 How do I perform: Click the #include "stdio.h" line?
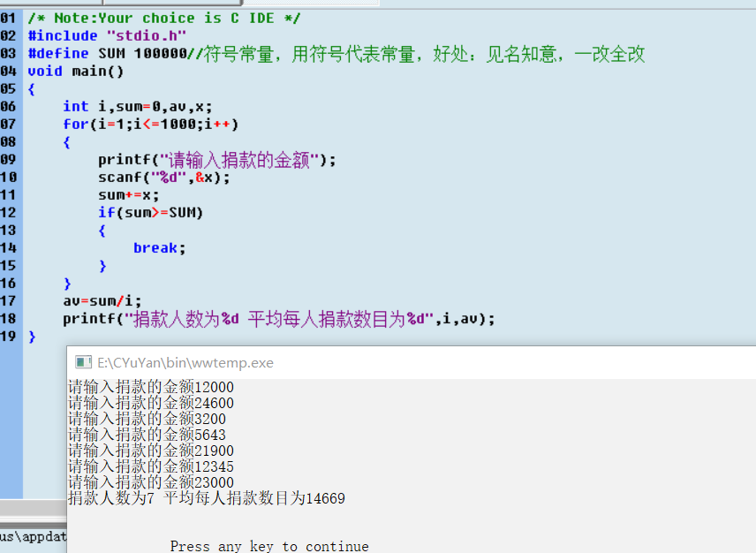pyautogui.click(x=107, y=35)
